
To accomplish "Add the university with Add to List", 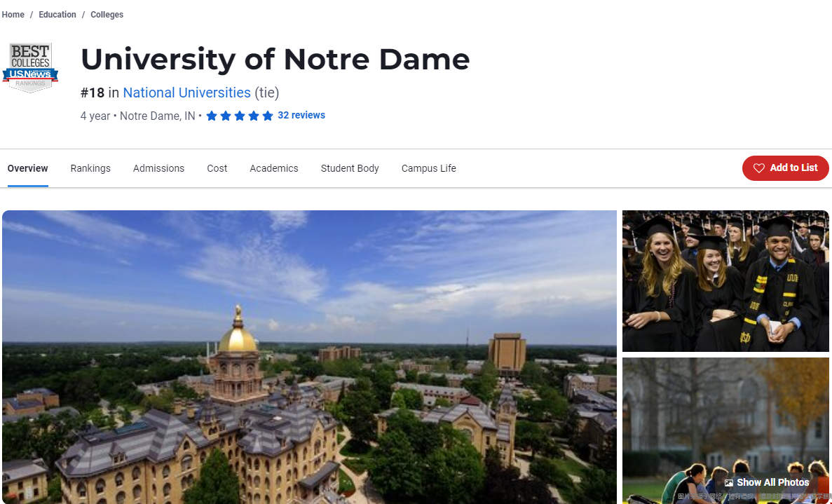I will 785,168.
